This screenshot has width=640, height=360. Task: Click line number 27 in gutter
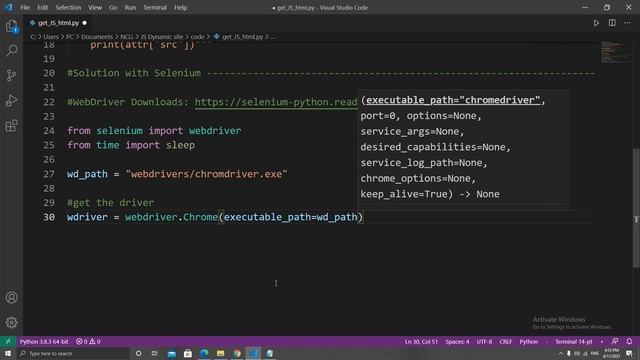tap(49, 174)
